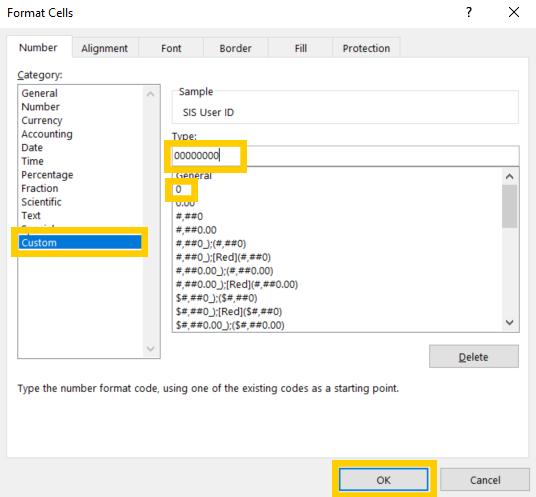The height and width of the screenshot is (497, 536).
Task: Select the $#,##0_);[Red]($#,##0) format code
Action: coord(229,311)
